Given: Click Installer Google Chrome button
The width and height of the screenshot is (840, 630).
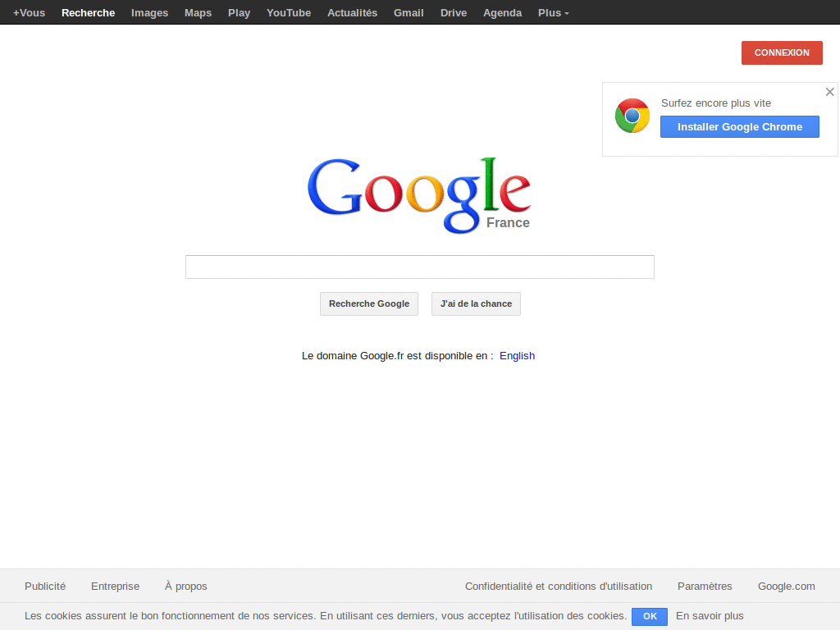Looking at the screenshot, I should point(739,127).
